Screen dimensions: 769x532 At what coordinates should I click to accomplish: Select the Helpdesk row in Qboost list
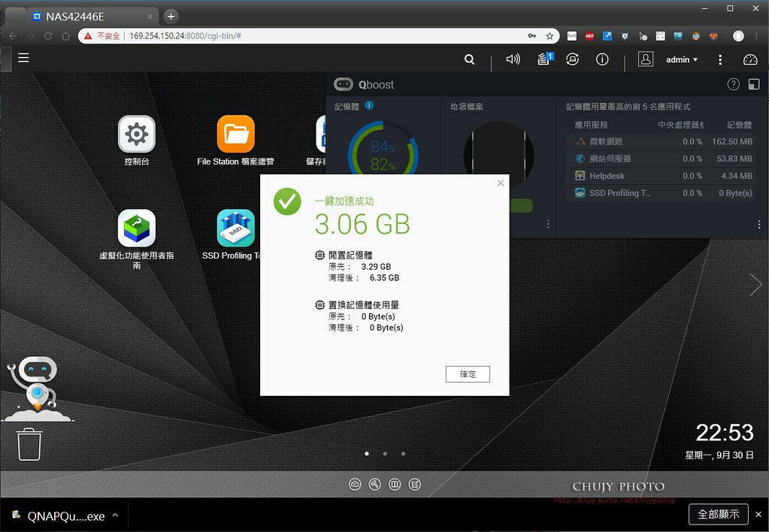point(661,176)
